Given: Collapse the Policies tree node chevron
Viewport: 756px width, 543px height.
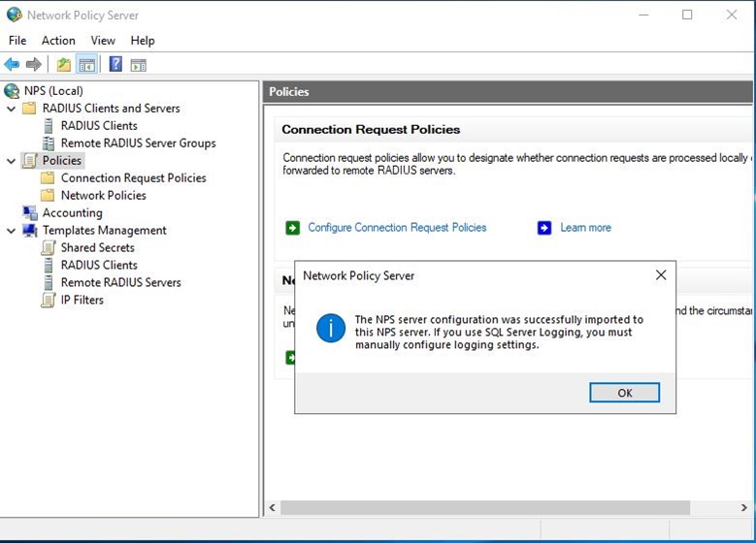Looking at the screenshot, I should click(x=11, y=161).
